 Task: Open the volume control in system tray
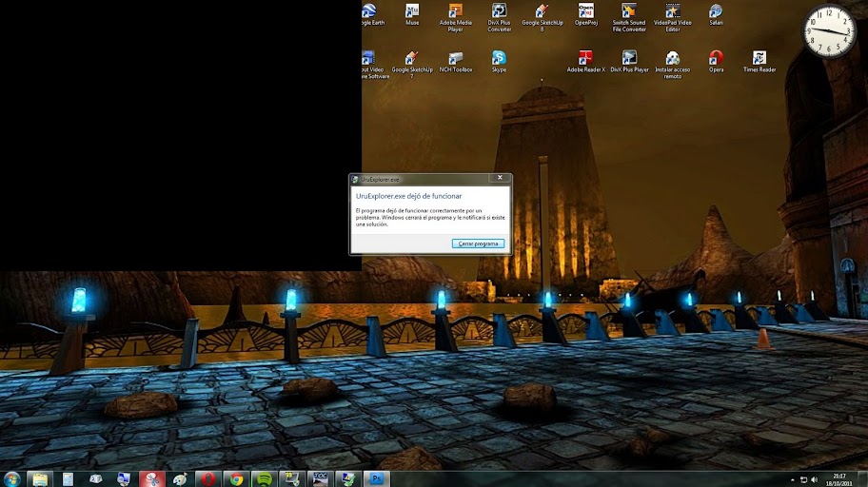tap(814, 479)
